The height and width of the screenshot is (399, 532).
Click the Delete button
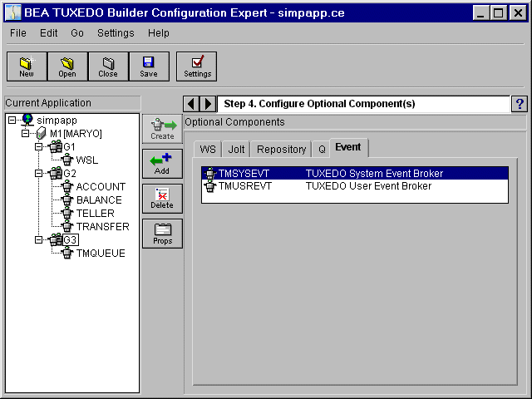pos(163,199)
